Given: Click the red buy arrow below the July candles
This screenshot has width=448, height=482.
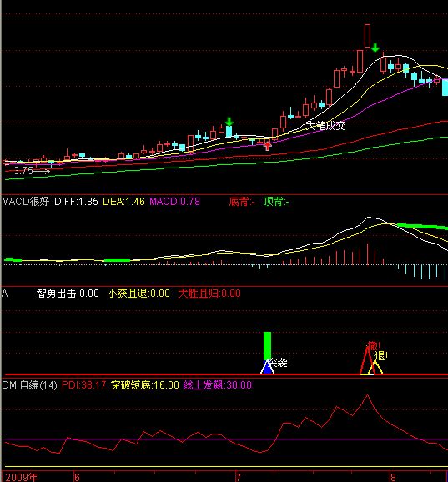Looking at the screenshot, I should click(268, 146).
